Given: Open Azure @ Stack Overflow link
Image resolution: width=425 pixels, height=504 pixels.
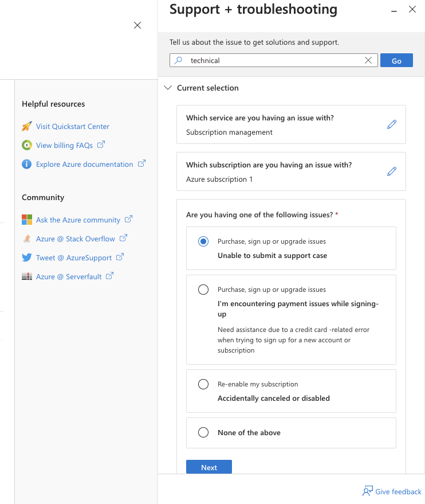Looking at the screenshot, I should click(x=76, y=239).
